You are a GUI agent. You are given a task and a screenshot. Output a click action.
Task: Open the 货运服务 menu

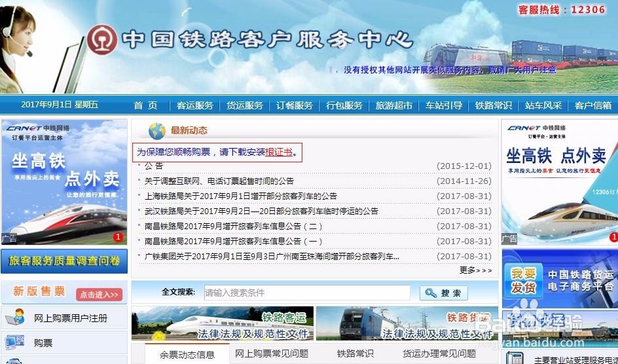pos(244,105)
